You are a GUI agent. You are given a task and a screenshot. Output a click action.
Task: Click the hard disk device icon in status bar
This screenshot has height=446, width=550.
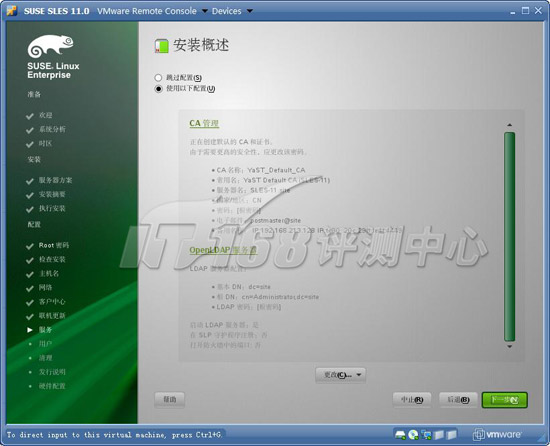(400, 435)
